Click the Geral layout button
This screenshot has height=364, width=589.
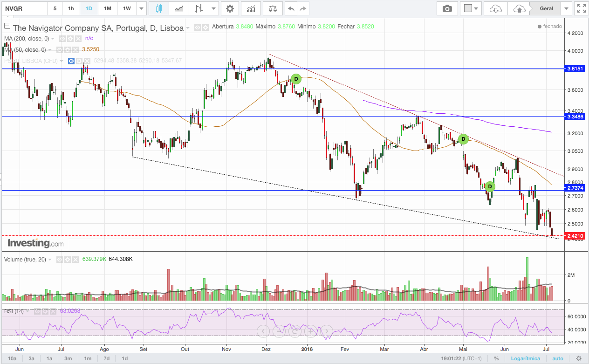(546, 8)
